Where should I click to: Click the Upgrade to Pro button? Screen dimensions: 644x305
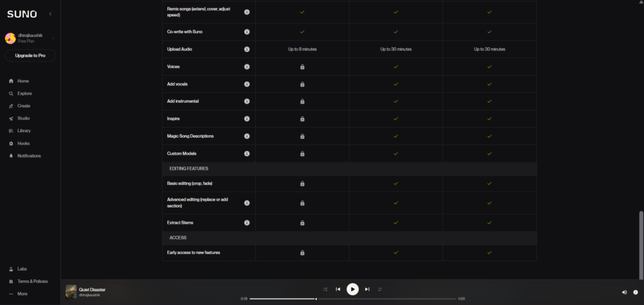30,55
